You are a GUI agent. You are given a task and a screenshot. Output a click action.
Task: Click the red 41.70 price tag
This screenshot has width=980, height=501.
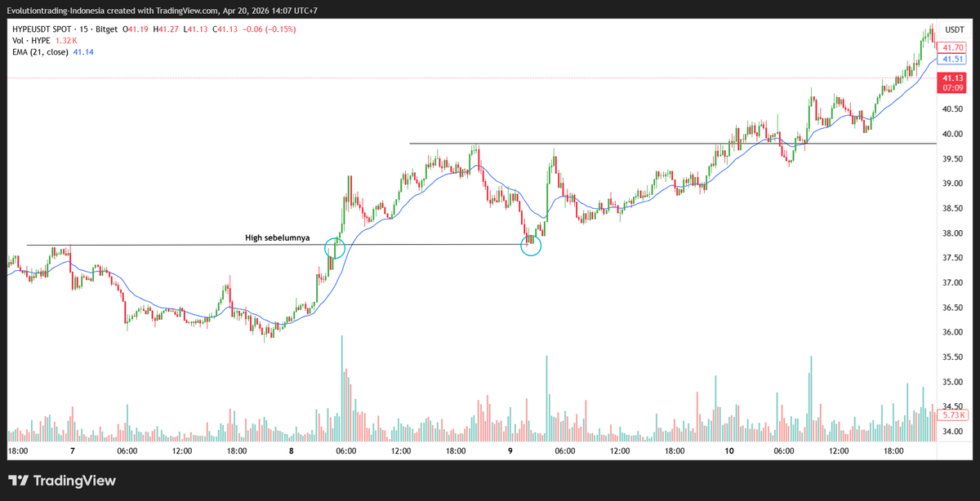(x=952, y=48)
